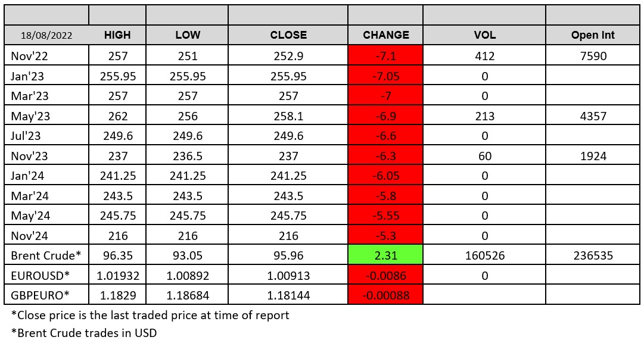The width and height of the screenshot is (644, 340).
Task: Click the Nov'22 row label
Action: pyautogui.click(x=28, y=57)
